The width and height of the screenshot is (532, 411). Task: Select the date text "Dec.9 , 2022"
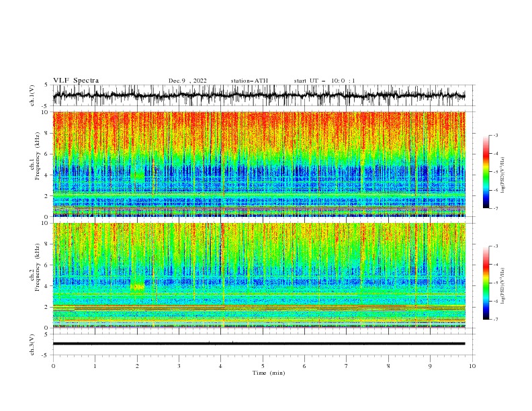point(187,81)
